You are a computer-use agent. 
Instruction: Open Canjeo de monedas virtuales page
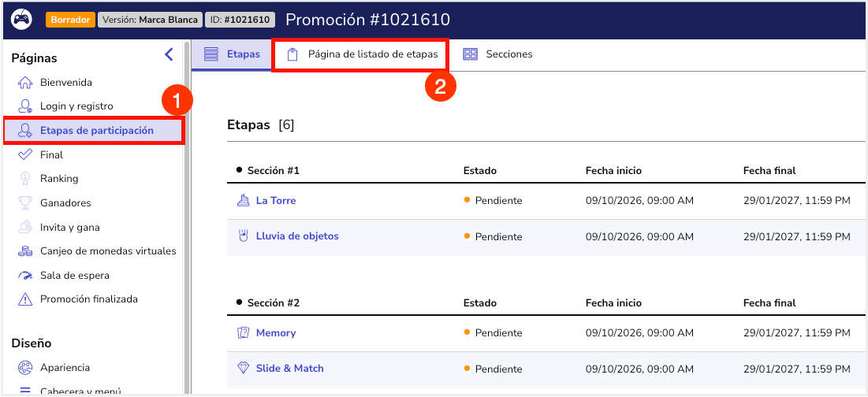tap(108, 251)
